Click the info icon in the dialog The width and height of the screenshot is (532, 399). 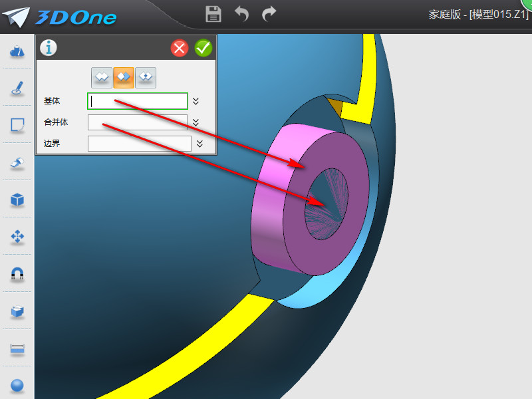(49, 48)
